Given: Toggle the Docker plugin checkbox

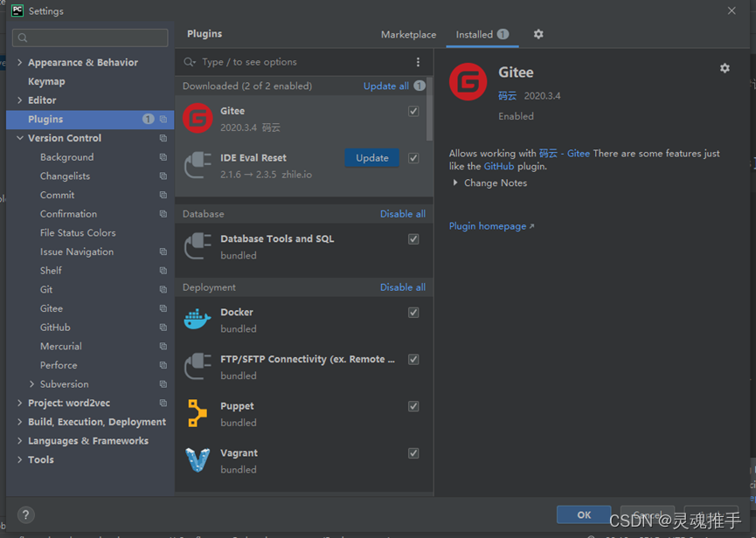Looking at the screenshot, I should point(413,312).
